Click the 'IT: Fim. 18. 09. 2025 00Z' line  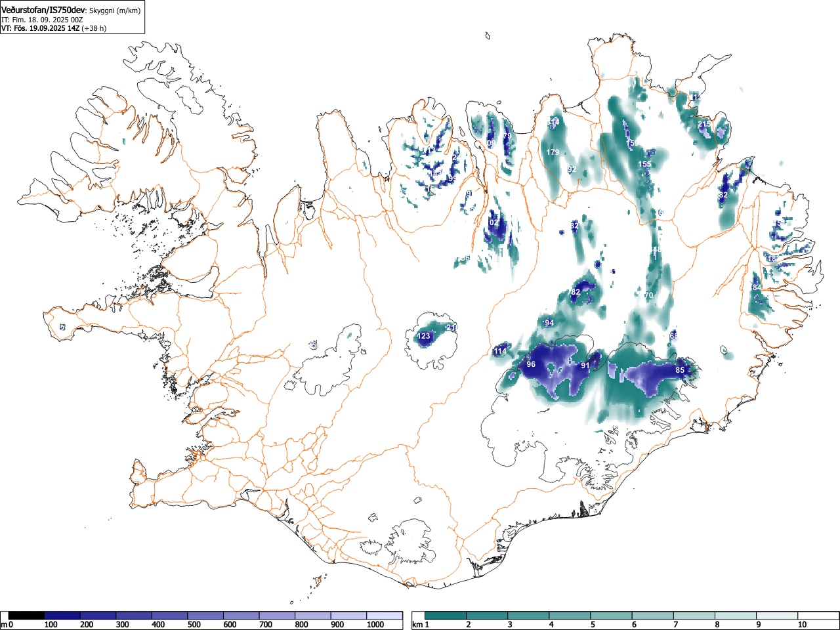point(42,20)
